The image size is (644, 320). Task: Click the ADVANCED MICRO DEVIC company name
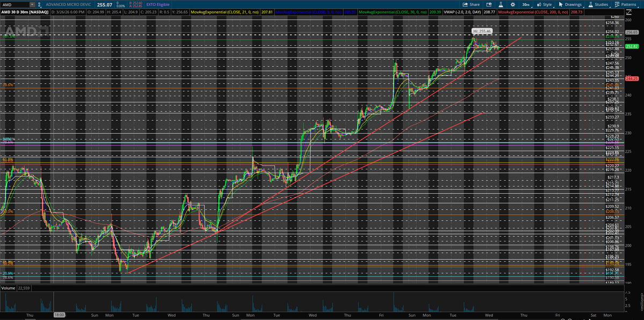68,5
